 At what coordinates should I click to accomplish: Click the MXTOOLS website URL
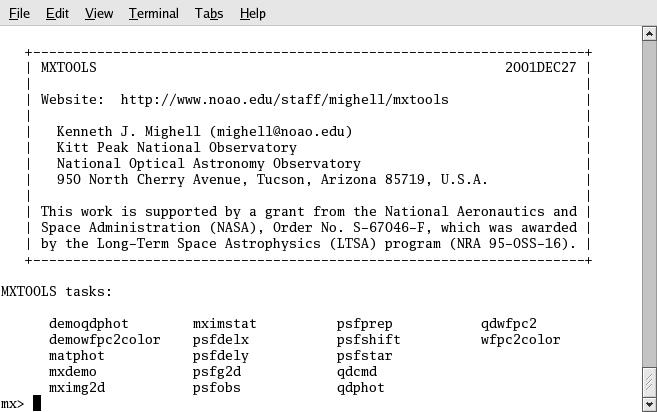click(284, 100)
